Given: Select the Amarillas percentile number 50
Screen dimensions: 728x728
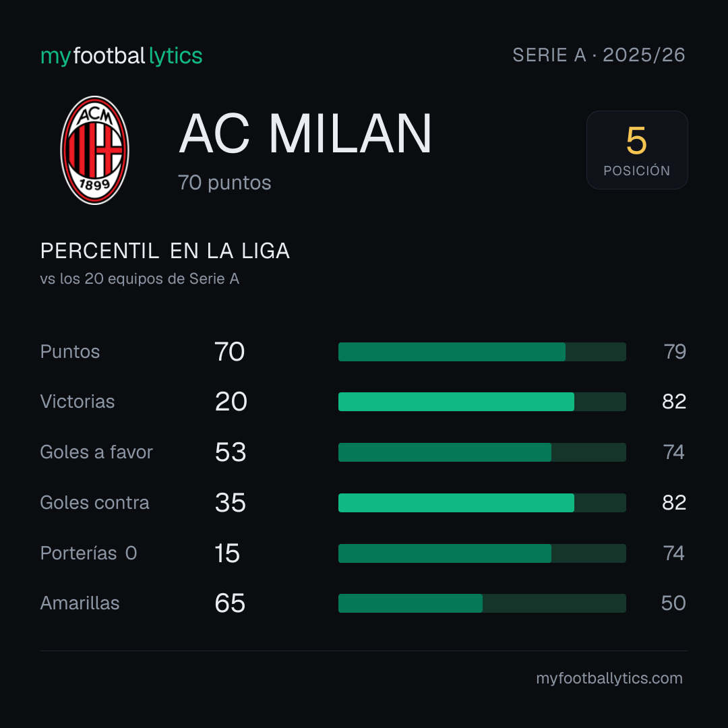Looking at the screenshot, I should pos(673,603).
